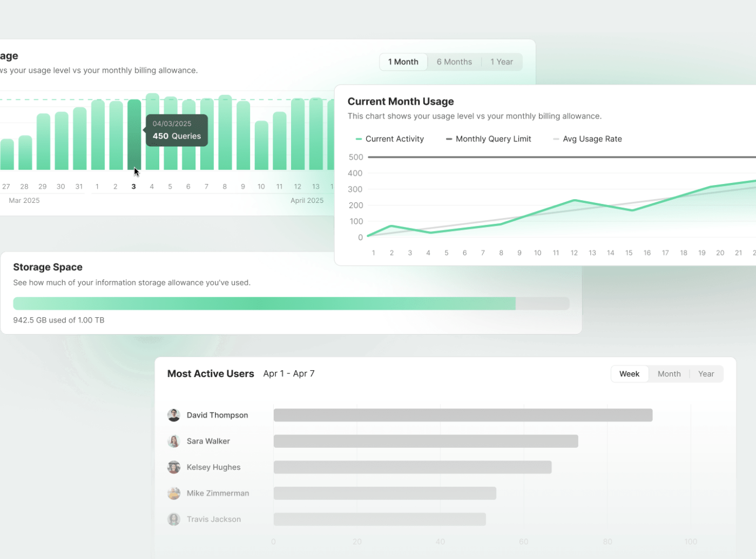Select the bar for April 8

click(x=225, y=133)
